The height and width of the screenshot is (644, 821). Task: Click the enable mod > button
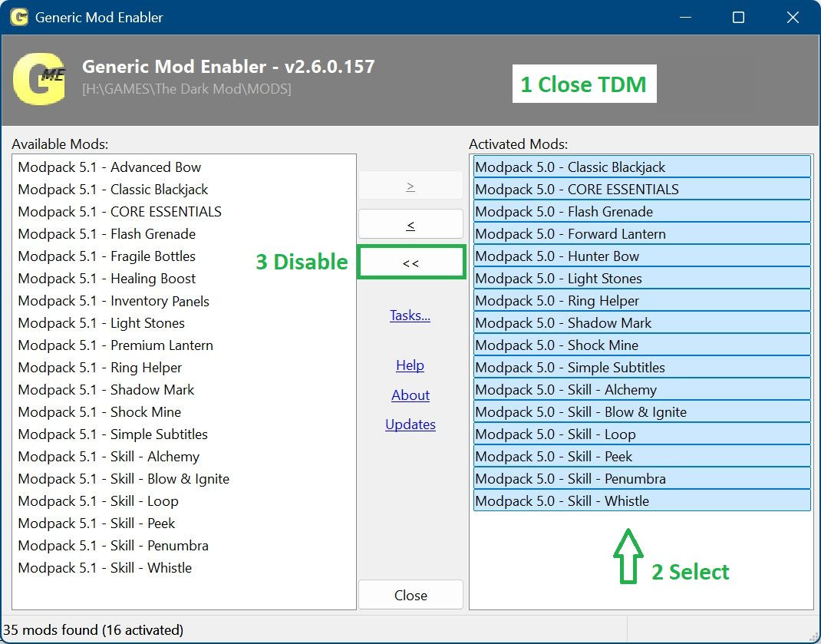click(x=411, y=186)
